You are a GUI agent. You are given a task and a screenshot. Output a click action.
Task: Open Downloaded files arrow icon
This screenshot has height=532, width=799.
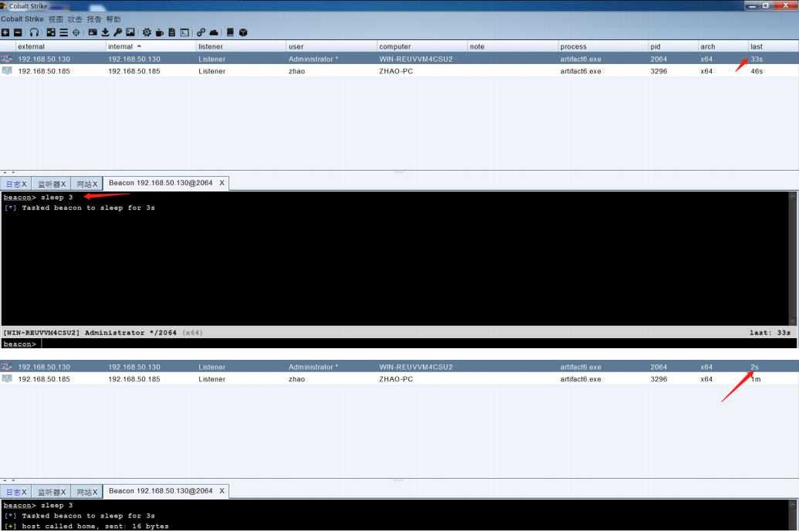(106, 32)
